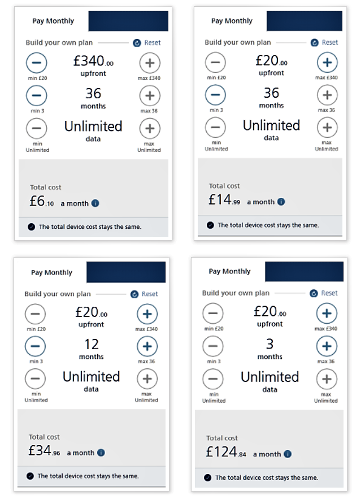Open info icon beside £124.84 a month

(x=287, y=454)
